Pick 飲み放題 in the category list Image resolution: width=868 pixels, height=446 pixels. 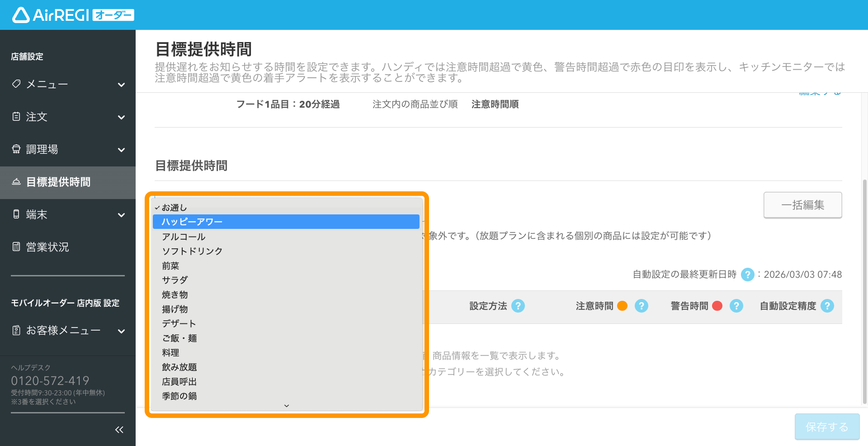[286, 367]
